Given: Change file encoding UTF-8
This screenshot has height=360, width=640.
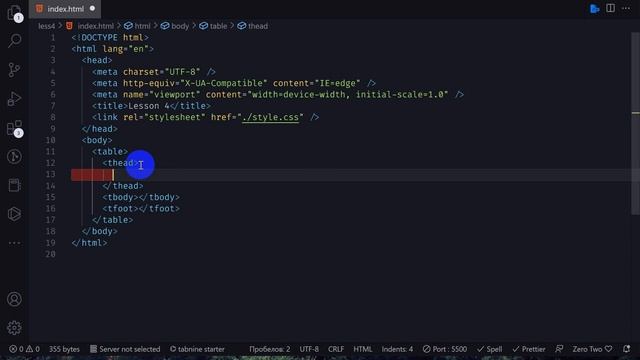Looking at the screenshot, I should 309,349.
